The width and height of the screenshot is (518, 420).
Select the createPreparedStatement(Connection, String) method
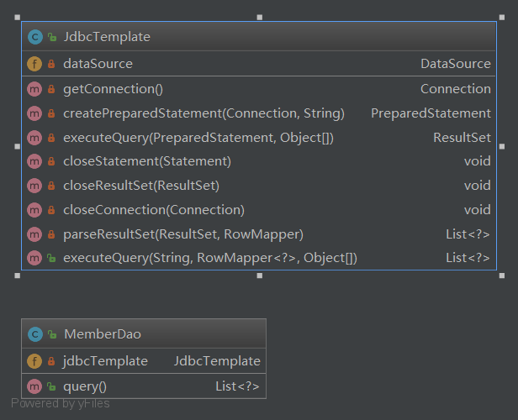pos(203,113)
